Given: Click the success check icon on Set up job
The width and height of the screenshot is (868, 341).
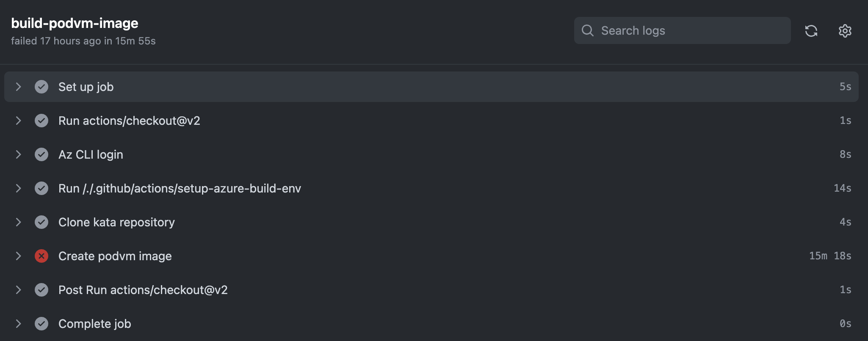Looking at the screenshot, I should click(x=41, y=87).
